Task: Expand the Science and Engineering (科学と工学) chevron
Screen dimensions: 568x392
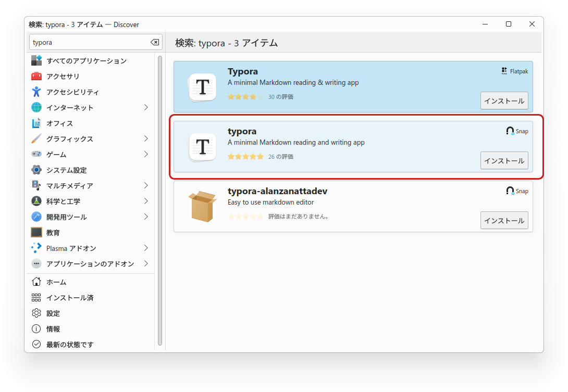Action: [x=146, y=201]
